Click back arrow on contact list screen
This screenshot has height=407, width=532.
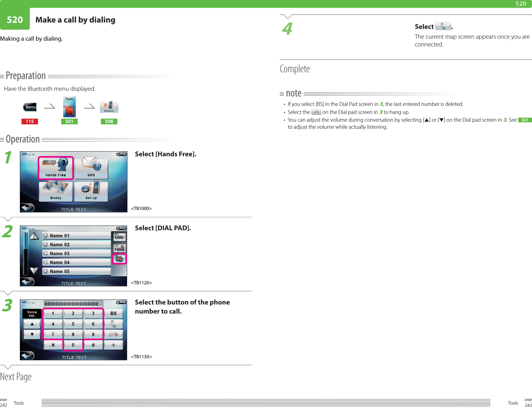tap(28, 281)
